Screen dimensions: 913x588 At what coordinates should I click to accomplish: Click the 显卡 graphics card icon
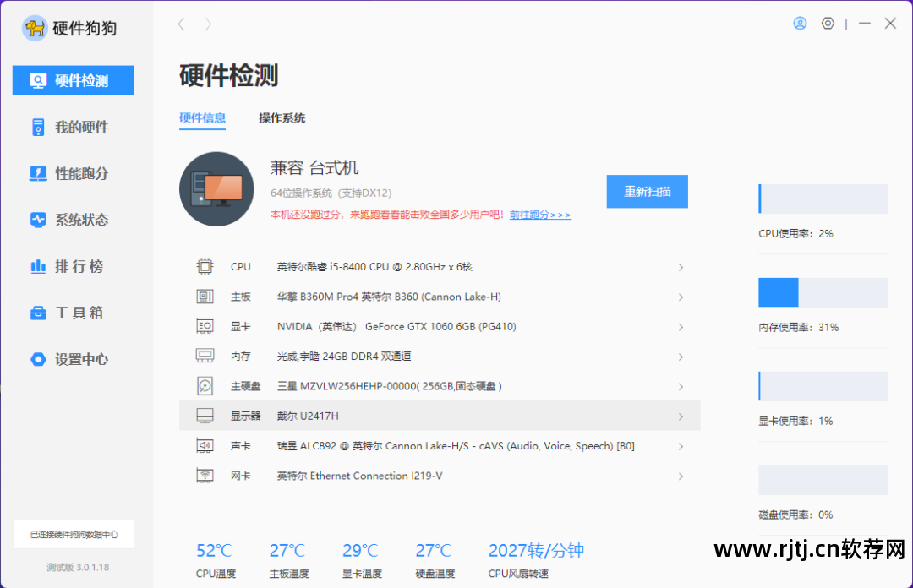coord(205,326)
